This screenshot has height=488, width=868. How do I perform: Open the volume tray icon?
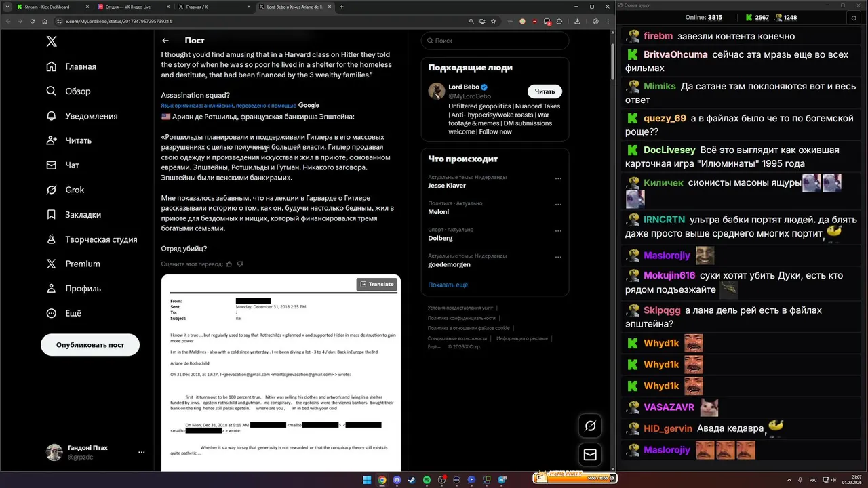click(x=834, y=480)
